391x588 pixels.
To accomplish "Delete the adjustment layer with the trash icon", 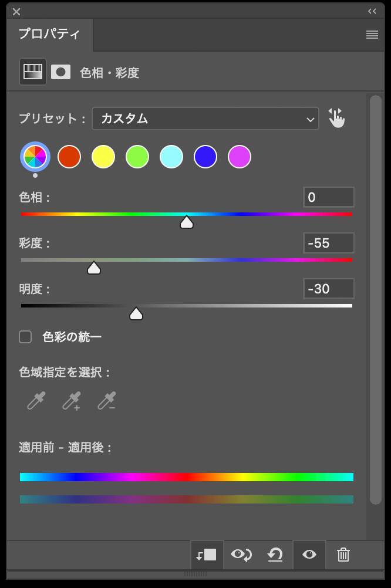I will point(343,555).
